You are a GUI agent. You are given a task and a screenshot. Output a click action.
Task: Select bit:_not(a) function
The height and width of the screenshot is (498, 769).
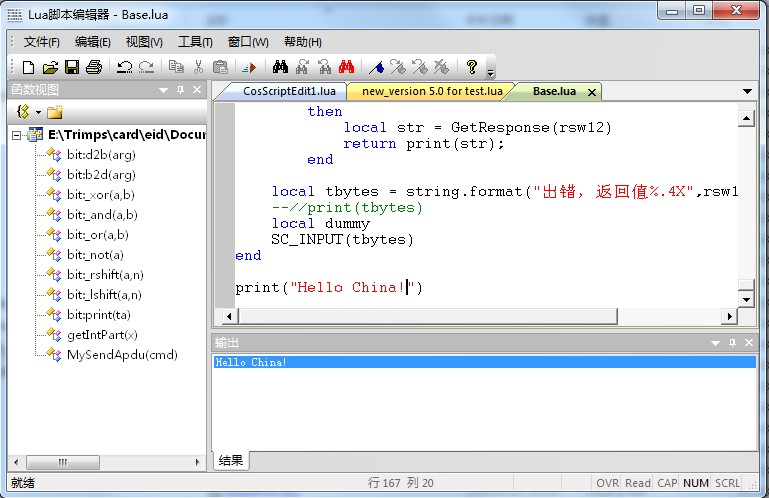tap(95, 255)
